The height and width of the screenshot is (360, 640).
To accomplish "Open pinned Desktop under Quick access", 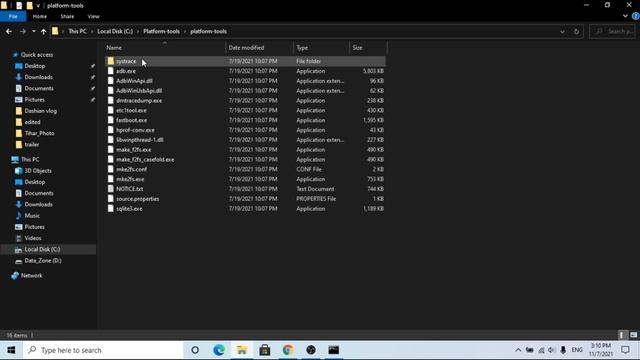I will pos(35,66).
